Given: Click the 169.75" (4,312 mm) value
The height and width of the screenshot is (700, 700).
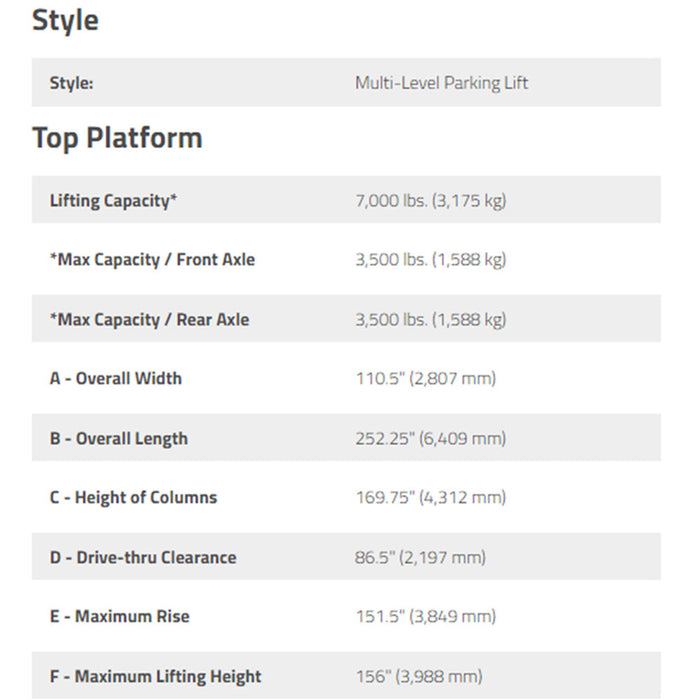Looking at the screenshot, I should 431,497.
